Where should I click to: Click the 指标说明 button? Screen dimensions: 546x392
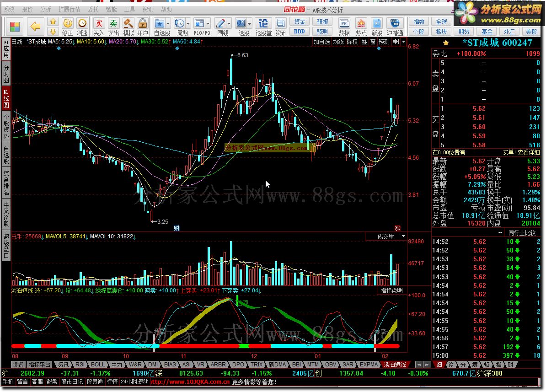click(392, 290)
